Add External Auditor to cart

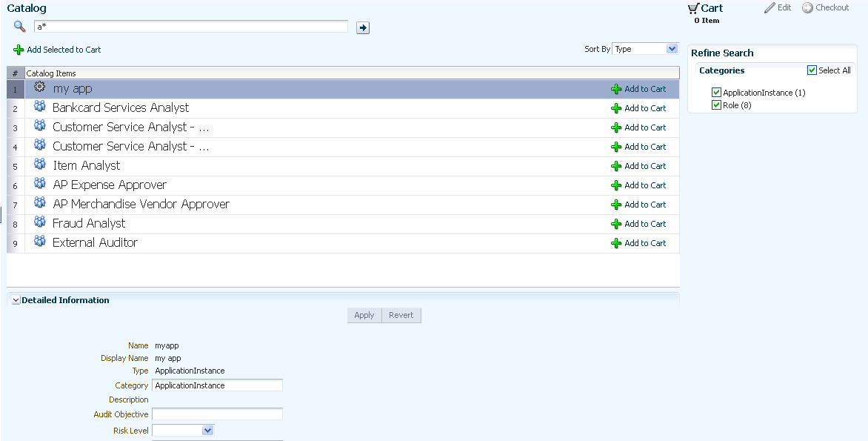[x=638, y=243]
